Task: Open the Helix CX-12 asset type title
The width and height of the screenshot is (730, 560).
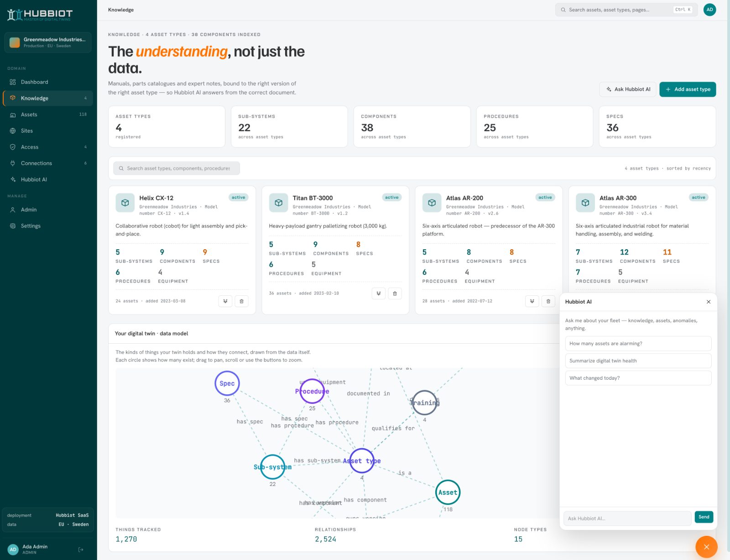Action: coord(156,198)
